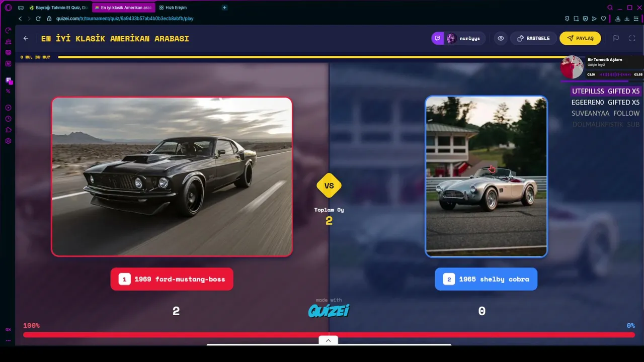Screen dimensions: 644x362
Task: Click the 'Toplam Oy' vote count label
Action: 329,210
